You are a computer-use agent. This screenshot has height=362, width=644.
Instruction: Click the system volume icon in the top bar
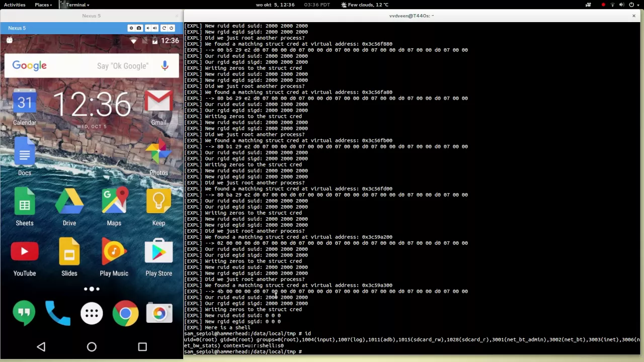tap(621, 5)
